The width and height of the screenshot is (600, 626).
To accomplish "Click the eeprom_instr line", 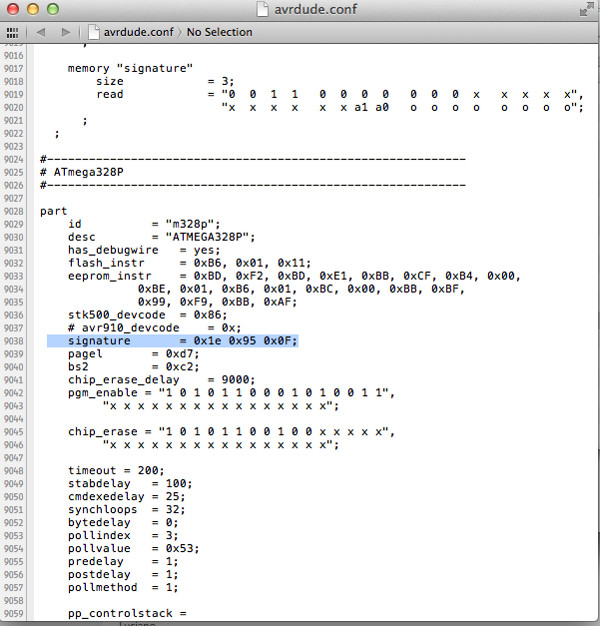I will [294, 276].
